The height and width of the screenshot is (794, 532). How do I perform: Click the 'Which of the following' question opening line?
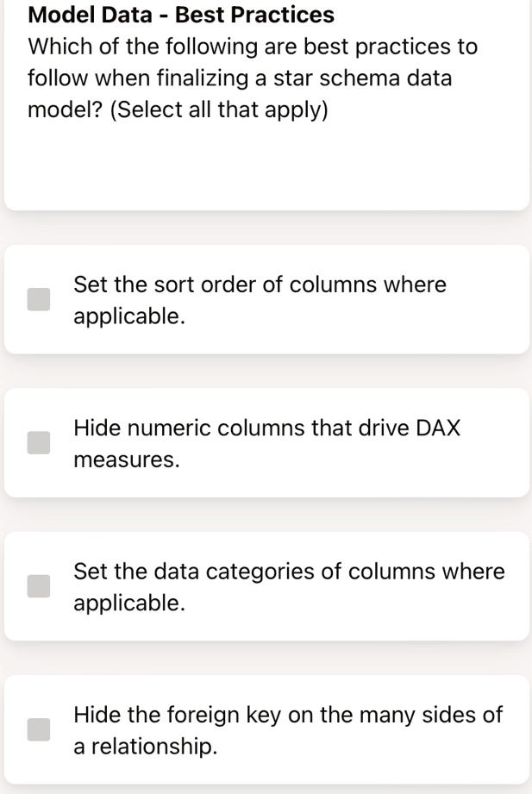click(x=253, y=47)
